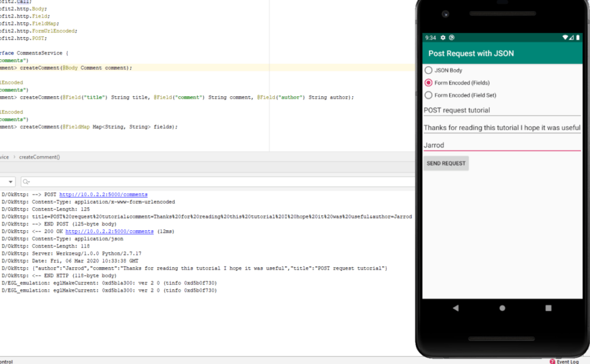The image size is (590, 364).
Task: Click the title field with POST request tutorial
Action: pyautogui.click(x=502, y=110)
